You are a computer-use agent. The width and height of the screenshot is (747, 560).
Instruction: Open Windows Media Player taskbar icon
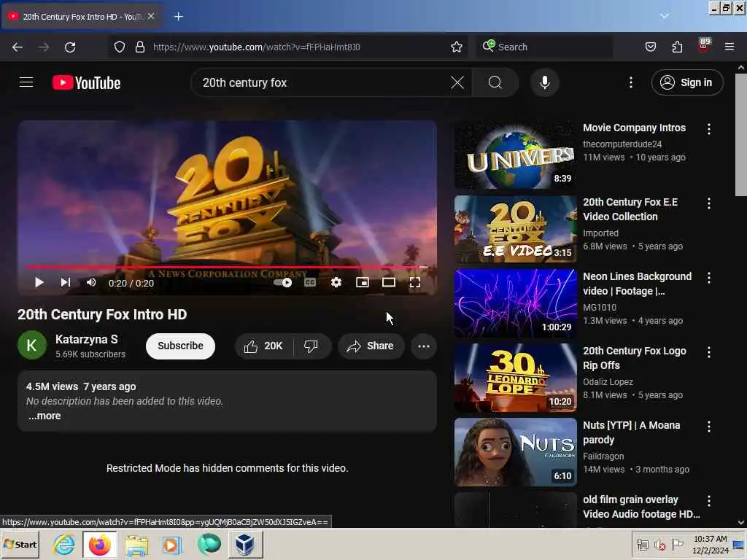172,545
